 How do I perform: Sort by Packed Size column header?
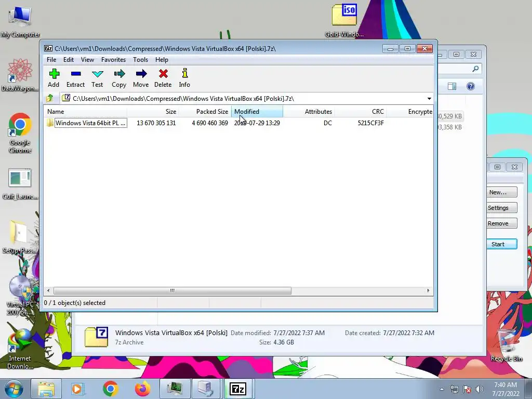(x=205, y=112)
